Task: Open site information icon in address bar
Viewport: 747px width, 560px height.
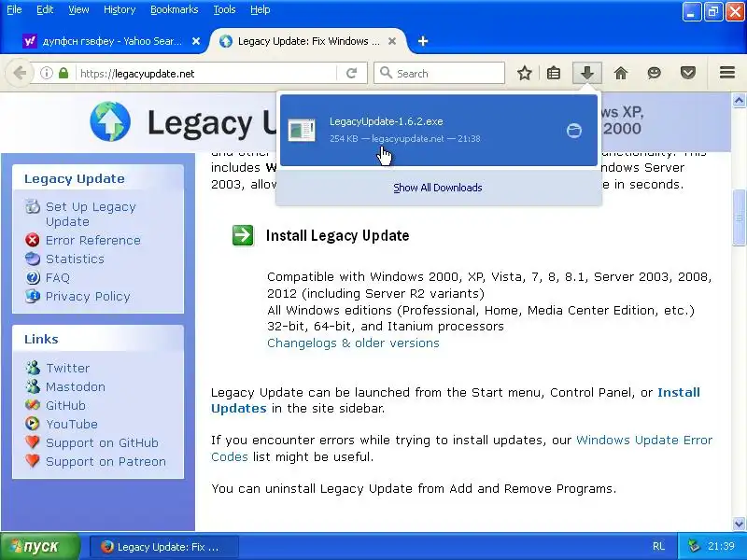Action: click(46, 74)
